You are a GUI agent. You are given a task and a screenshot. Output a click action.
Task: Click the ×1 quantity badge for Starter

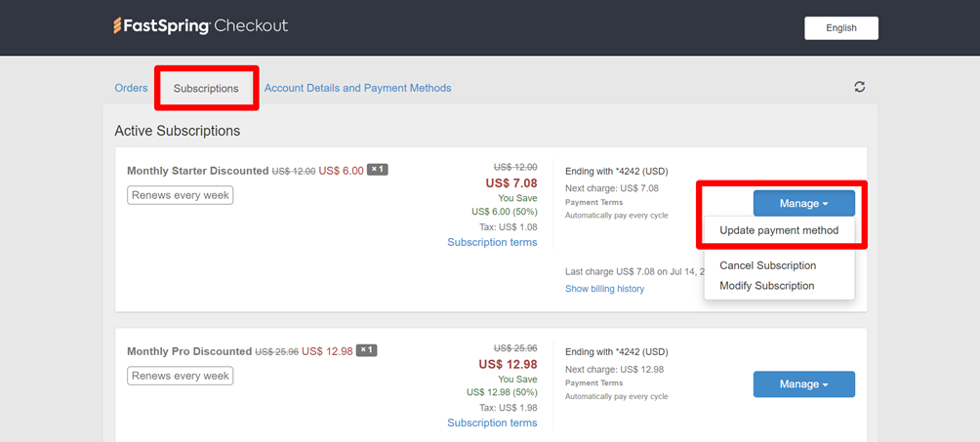pos(378,170)
